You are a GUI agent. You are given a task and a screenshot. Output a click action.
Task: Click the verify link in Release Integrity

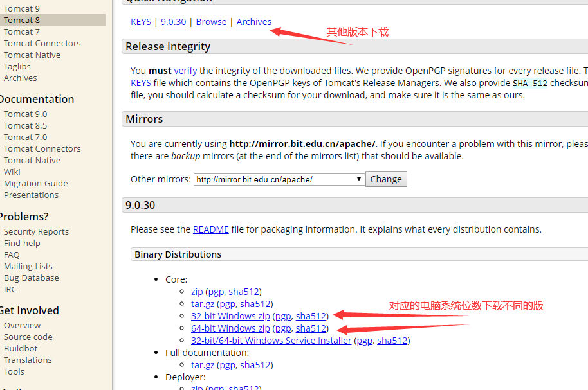pos(185,70)
